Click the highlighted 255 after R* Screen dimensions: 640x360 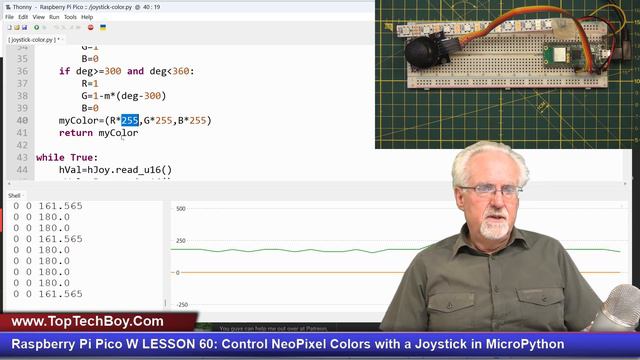[x=130, y=120]
